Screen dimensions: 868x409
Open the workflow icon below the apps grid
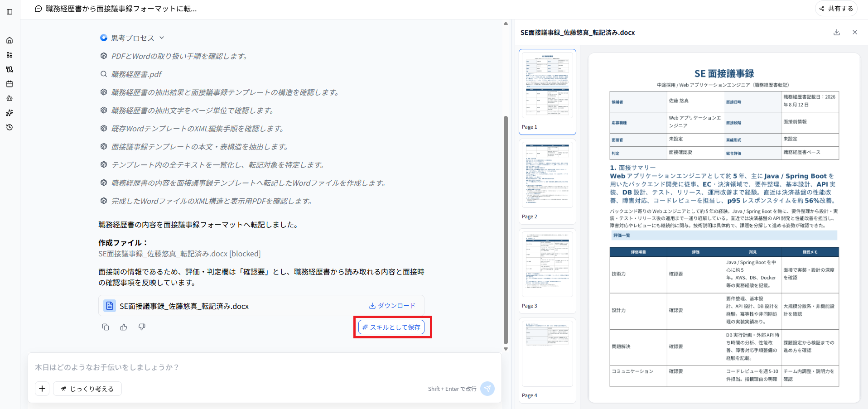pyautogui.click(x=10, y=69)
